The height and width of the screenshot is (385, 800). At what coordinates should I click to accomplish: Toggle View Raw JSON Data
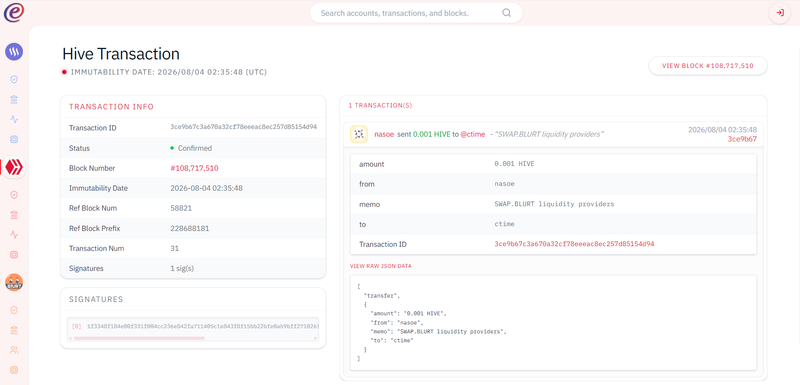(x=381, y=266)
